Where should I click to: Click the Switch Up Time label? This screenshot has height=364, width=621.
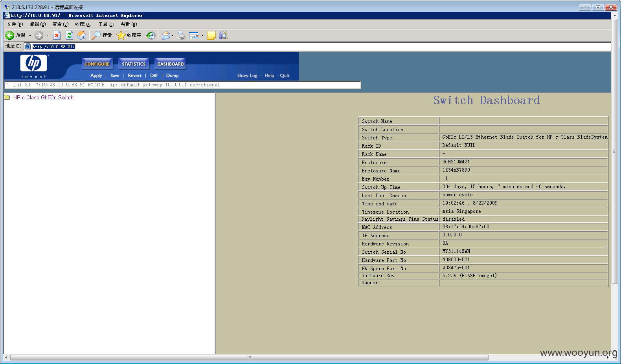point(381,187)
